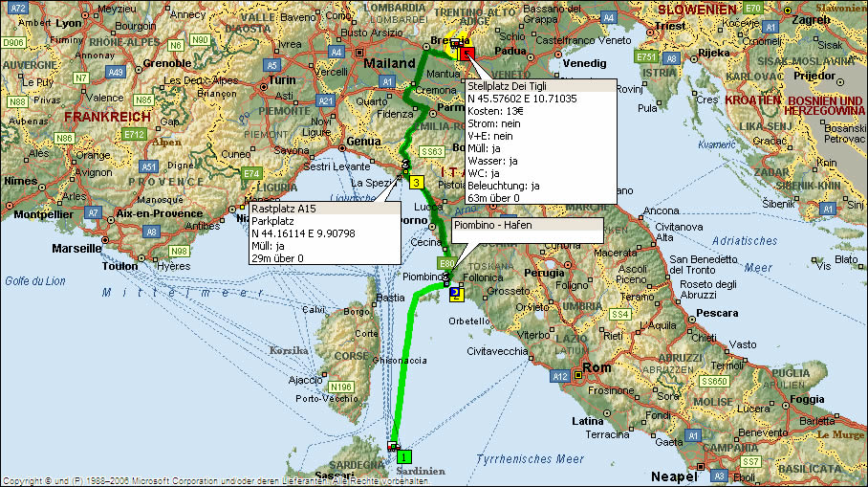Click the E74 road shield near Liguria
Screen dimensions: 868x487
[251, 173]
